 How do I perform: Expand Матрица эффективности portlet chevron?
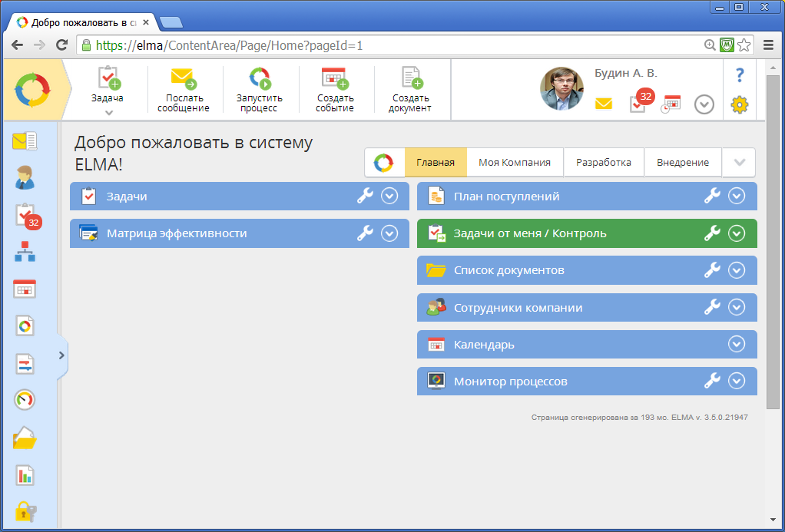coord(389,233)
